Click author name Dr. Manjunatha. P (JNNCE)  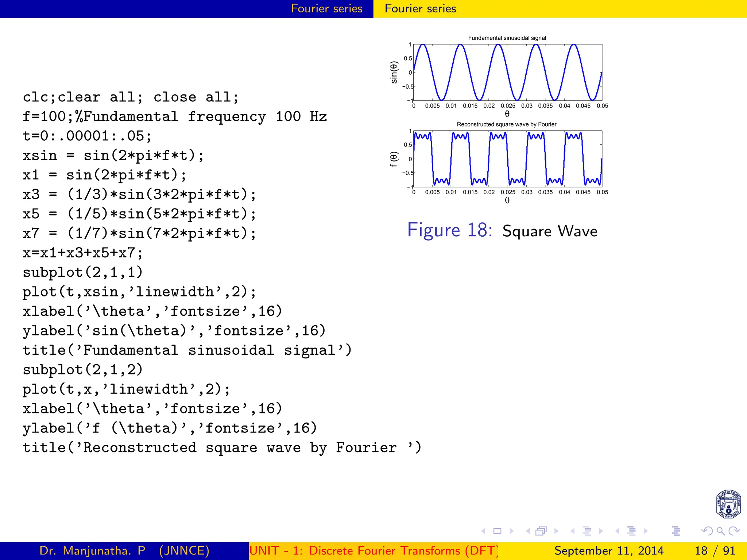coord(124,551)
